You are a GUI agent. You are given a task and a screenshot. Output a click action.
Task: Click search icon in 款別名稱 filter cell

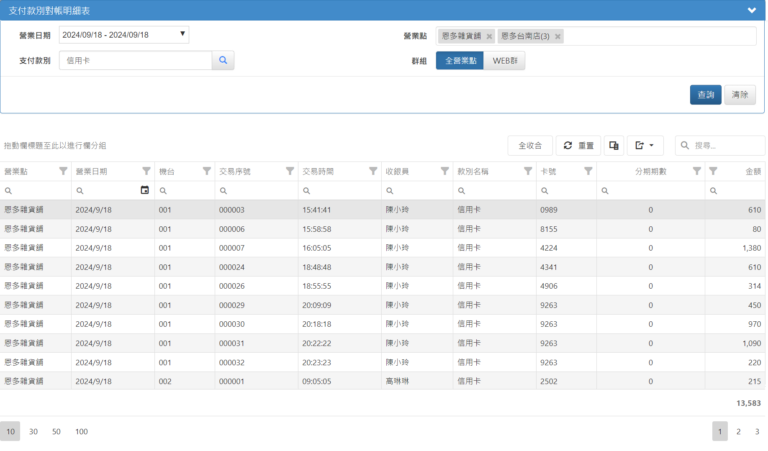pyautogui.click(x=461, y=190)
